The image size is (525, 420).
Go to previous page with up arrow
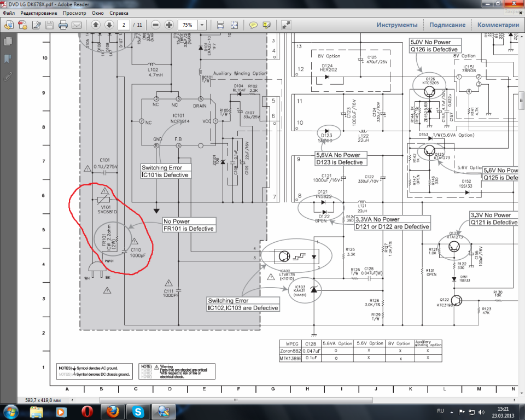(96, 25)
